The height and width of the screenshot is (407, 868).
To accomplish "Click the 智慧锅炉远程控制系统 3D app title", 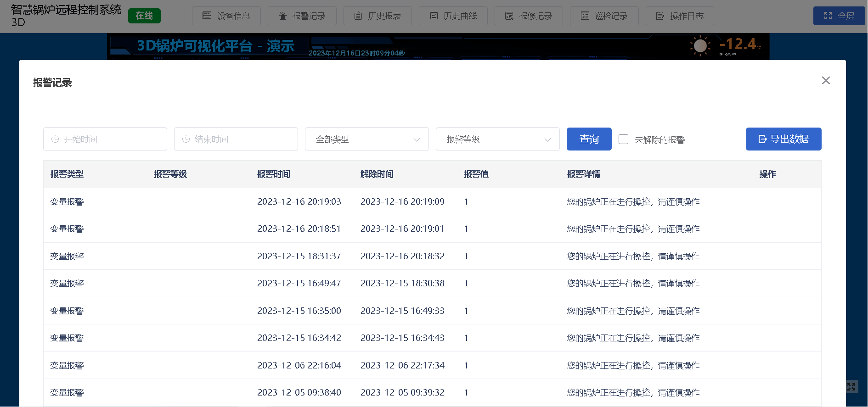I will coord(66,16).
